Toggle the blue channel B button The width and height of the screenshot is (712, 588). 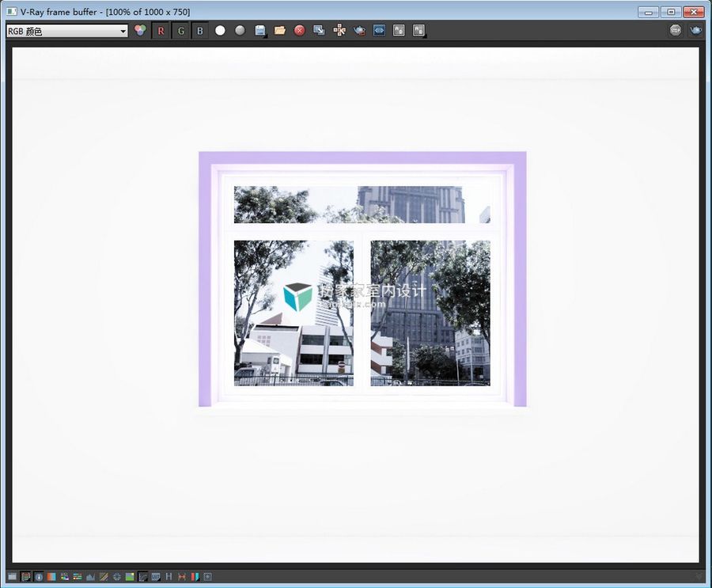[x=200, y=31]
